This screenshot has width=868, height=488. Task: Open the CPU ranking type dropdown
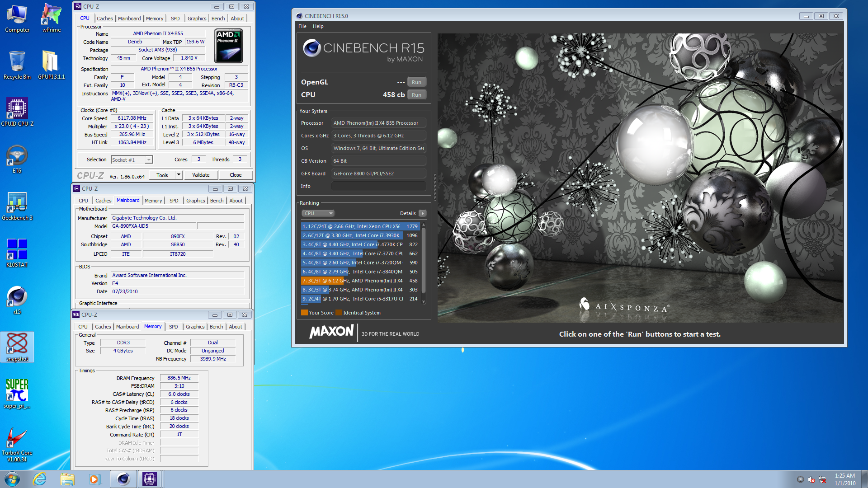click(318, 213)
